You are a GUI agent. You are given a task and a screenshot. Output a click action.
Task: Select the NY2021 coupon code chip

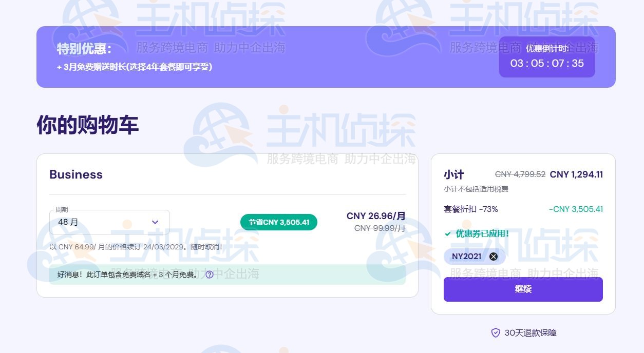[x=466, y=257]
